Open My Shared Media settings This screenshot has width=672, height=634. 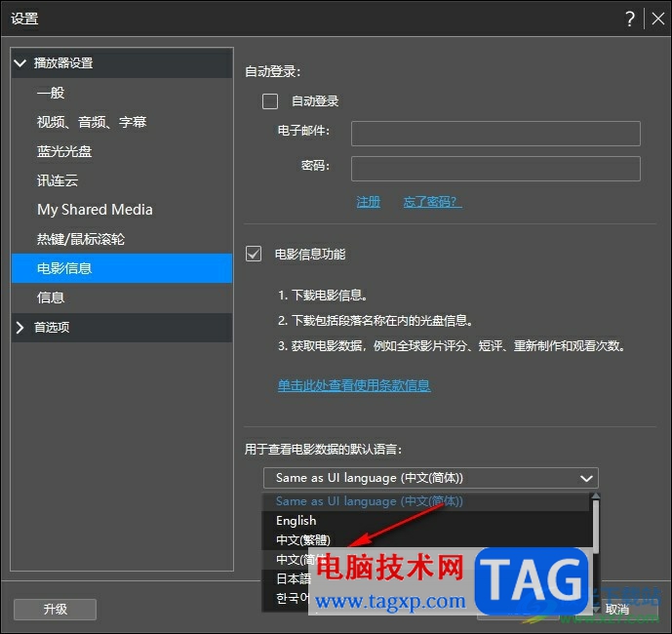122,210
